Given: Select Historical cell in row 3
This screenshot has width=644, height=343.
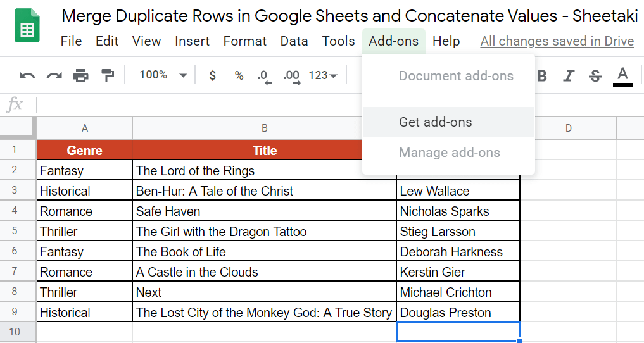Looking at the screenshot, I should pyautogui.click(x=85, y=190).
